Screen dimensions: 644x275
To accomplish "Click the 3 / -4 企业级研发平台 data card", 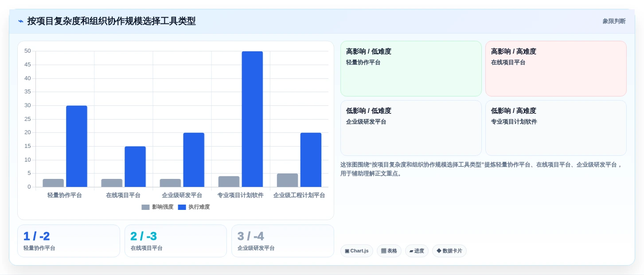I will coord(283,241).
